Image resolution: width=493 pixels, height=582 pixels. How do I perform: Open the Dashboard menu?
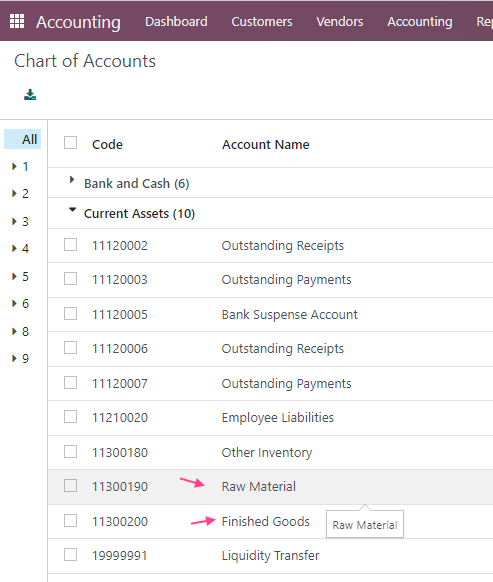(176, 22)
